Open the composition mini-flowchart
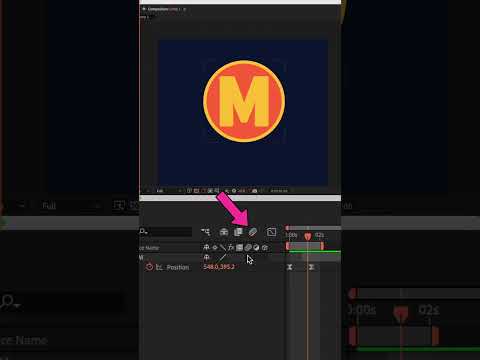The width and height of the screenshot is (480, 360). (206, 232)
